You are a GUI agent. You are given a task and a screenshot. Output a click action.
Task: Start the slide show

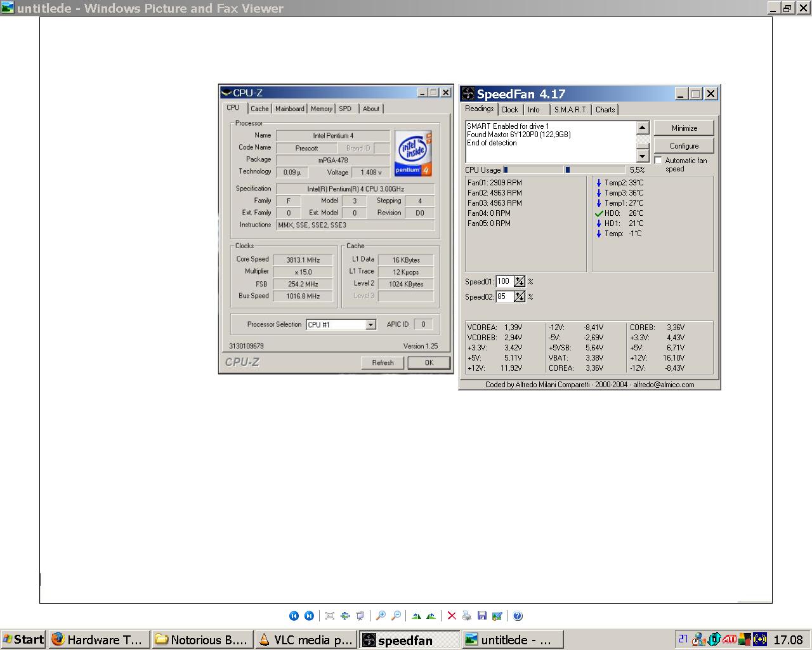(x=360, y=616)
